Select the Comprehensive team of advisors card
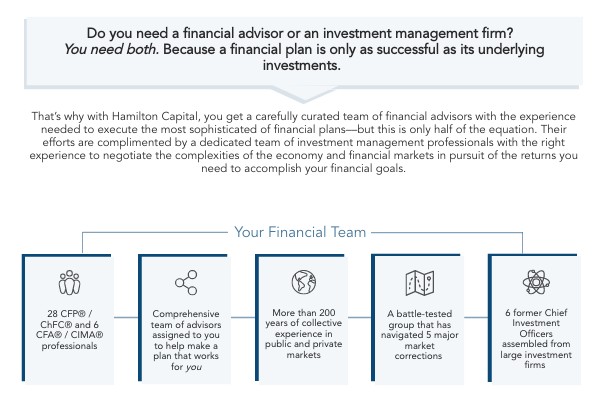The height and width of the screenshot is (400, 600). [184, 318]
